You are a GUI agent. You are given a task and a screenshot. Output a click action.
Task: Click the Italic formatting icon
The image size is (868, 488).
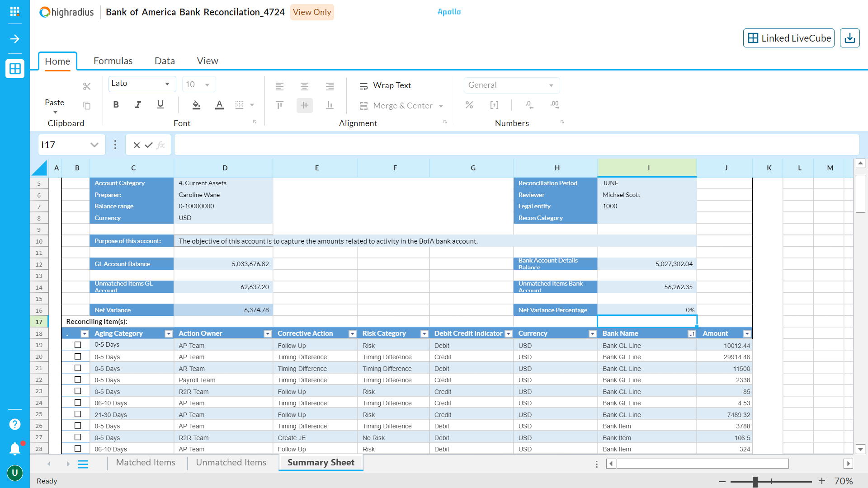[x=138, y=105]
